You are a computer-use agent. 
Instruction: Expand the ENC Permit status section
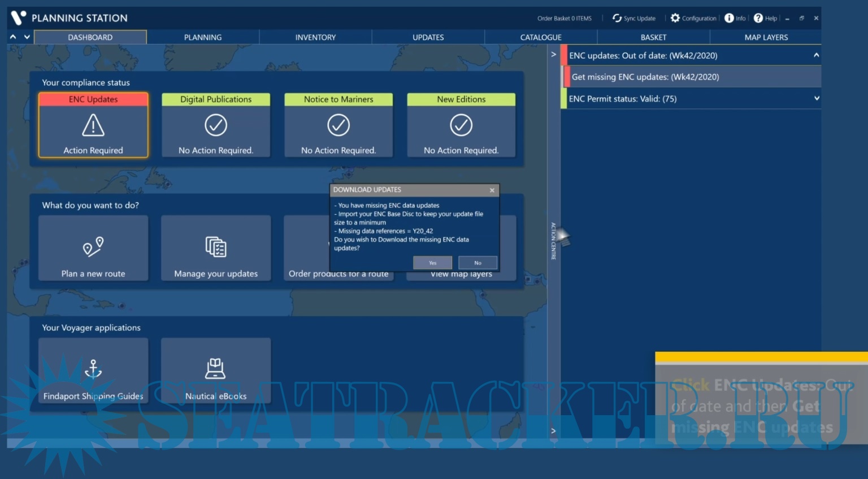[816, 98]
